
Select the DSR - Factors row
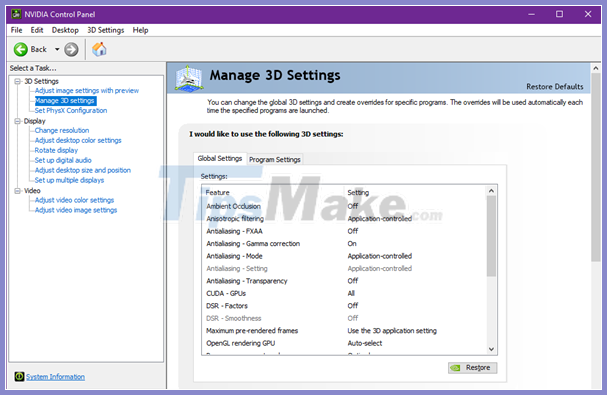point(344,306)
